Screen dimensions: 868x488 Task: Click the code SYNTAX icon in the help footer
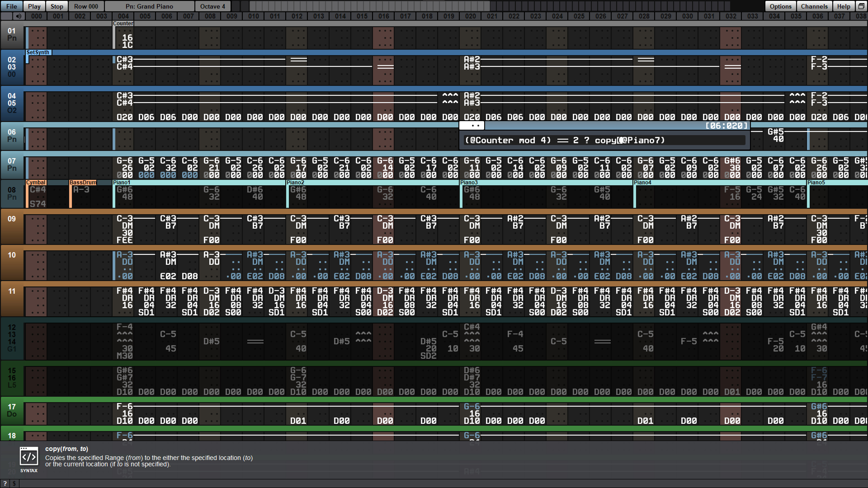pyautogui.click(x=29, y=457)
